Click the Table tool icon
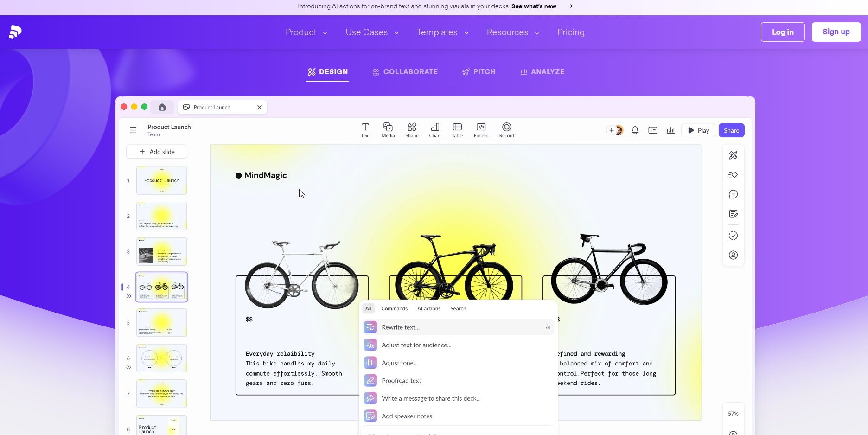The image size is (868, 435). [457, 130]
